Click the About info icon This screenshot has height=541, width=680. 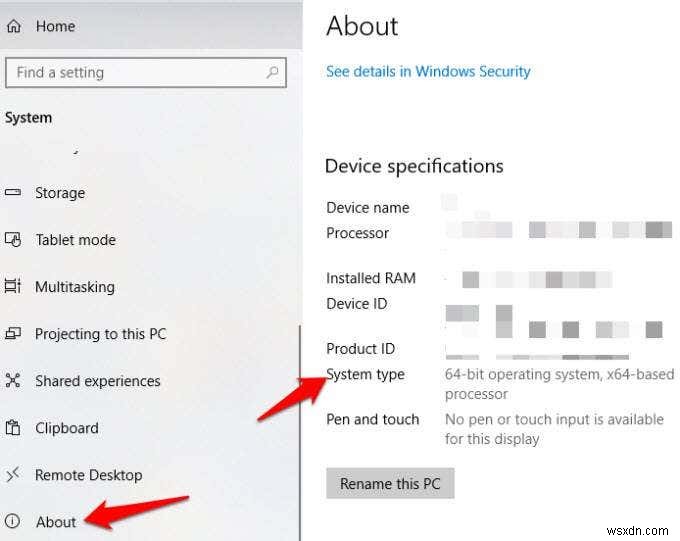coord(13,521)
